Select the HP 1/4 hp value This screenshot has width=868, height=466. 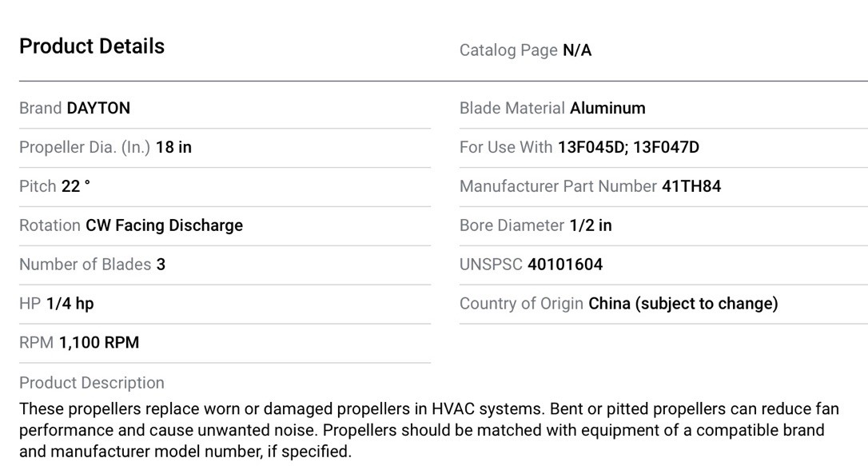tap(70, 303)
